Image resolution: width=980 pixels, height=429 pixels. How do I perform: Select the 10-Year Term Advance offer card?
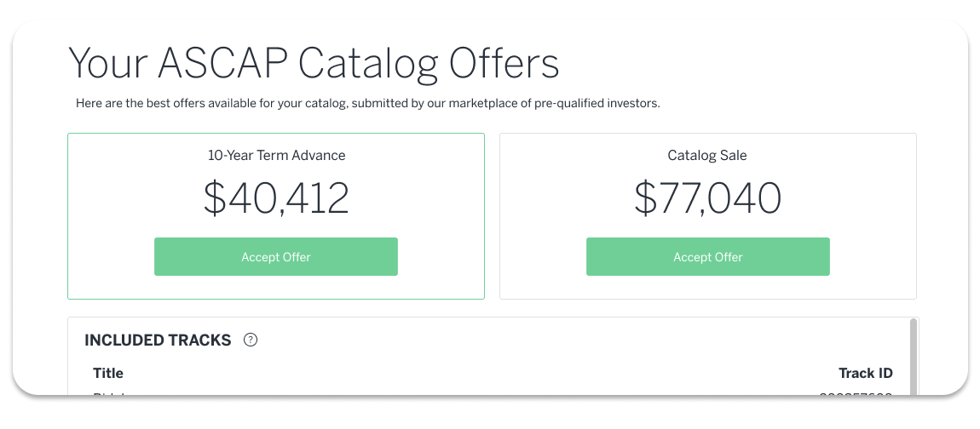[x=275, y=216]
